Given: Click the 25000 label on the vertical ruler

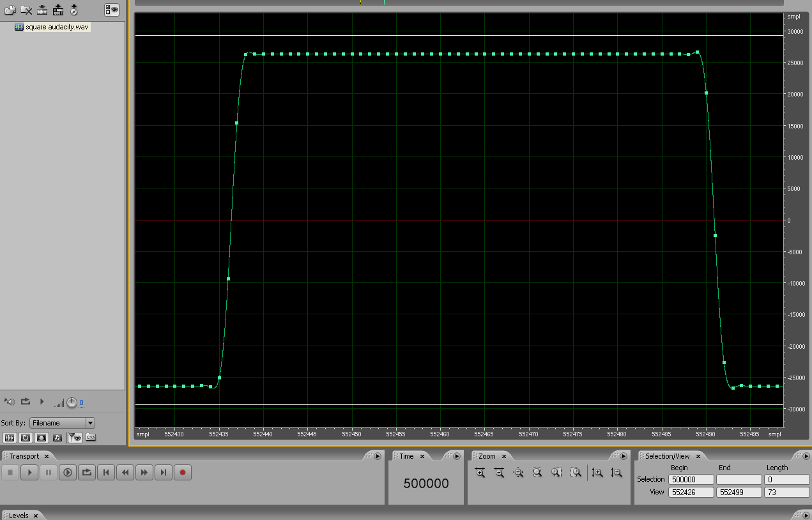Looking at the screenshot, I should pos(797,63).
